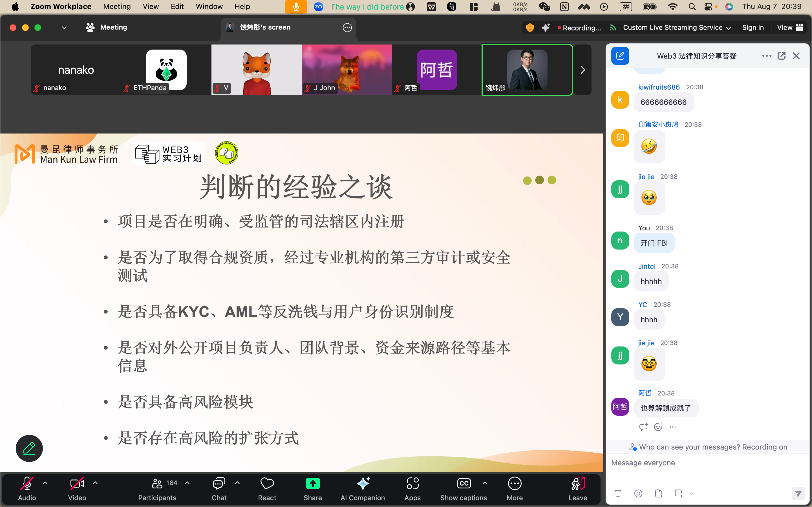Expand the audio options arrow
The height and width of the screenshot is (507, 812).
tap(45, 483)
